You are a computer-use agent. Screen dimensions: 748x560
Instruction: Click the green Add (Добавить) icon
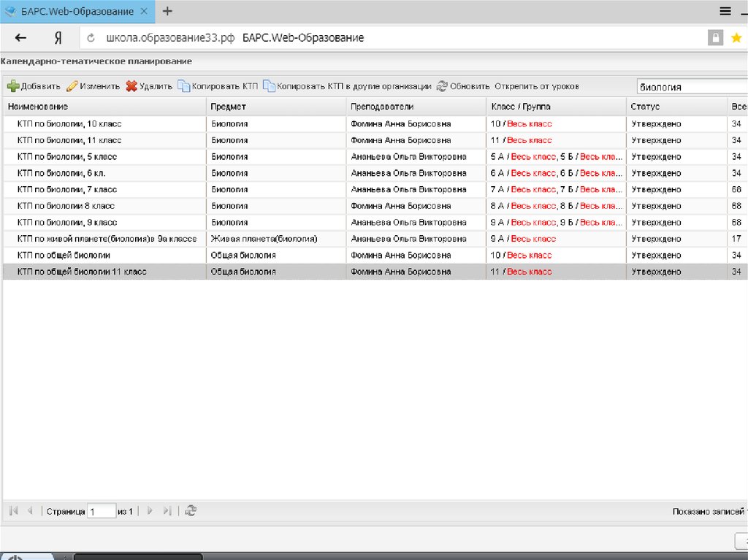[x=13, y=86]
